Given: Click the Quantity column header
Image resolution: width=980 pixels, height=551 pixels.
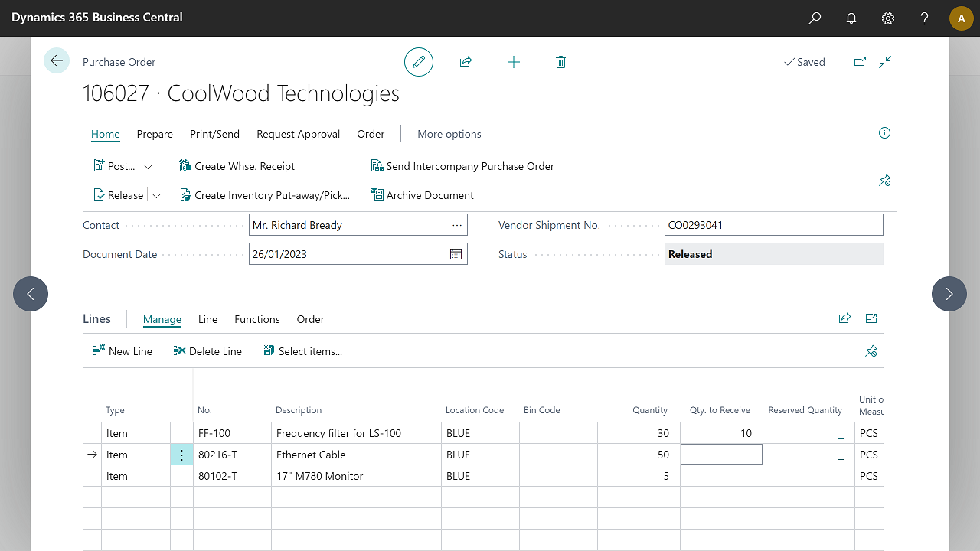Looking at the screenshot, I should (650, 410).
